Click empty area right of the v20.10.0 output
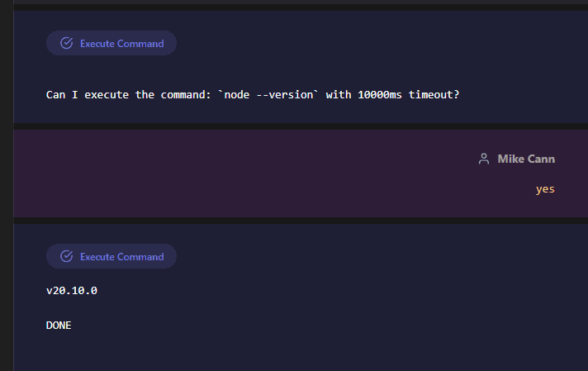Viewport: 588px width, 371px height. click(330, 291)
